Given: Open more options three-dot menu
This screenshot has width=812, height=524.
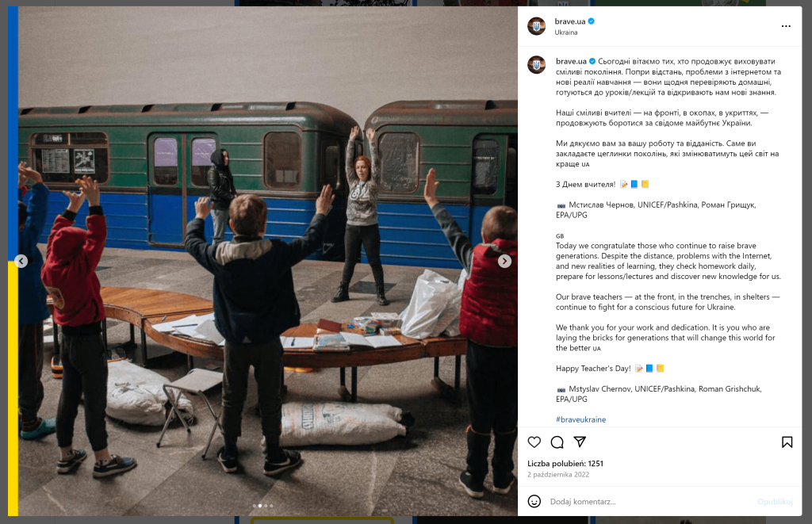Looking at the screenshot, I should point(786,26).
